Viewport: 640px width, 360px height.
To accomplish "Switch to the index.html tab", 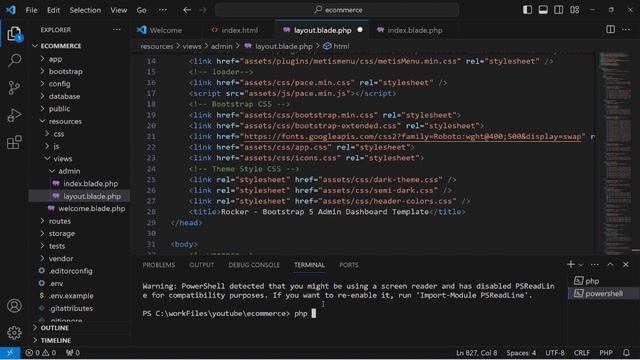I will 240,30.
